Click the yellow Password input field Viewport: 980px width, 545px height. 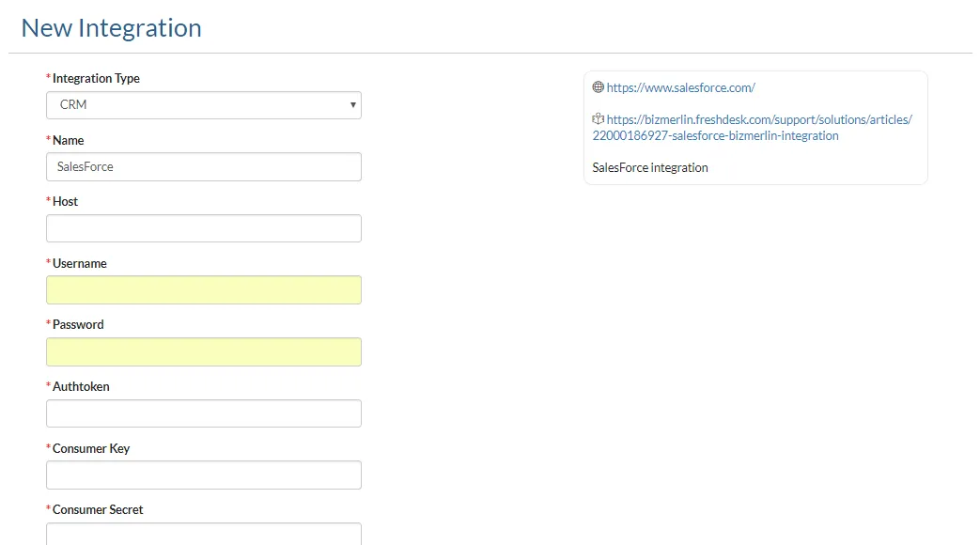pyautogui.click(x=204, y=351)
